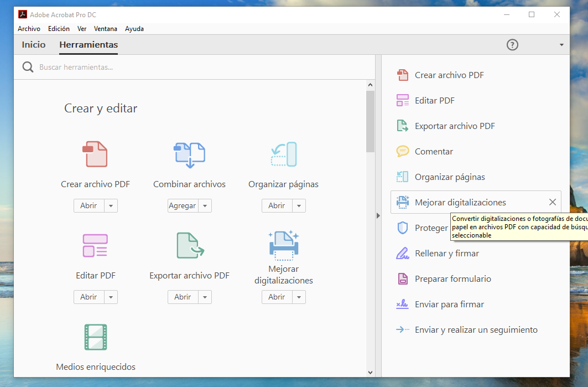Open the Abrir dropdown under Editar PDF

click(x=111, y=297)
